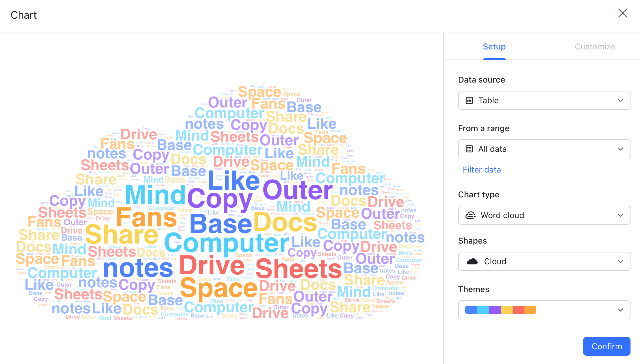The image size is (640, 364).
Task: Open the Data source dropdown
Action: [x=620, y=100]
